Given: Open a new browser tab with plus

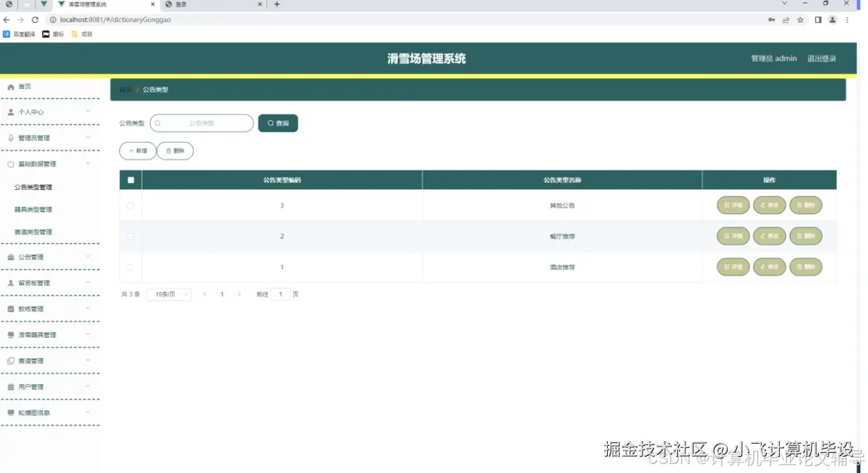Looking at the screenshot, I should click(277, 4).
